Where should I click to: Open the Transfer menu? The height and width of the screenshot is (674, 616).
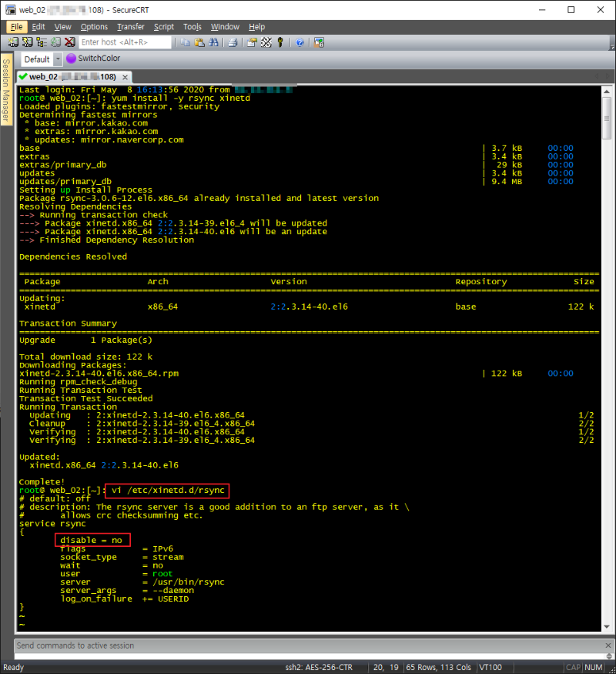[130, 27]
